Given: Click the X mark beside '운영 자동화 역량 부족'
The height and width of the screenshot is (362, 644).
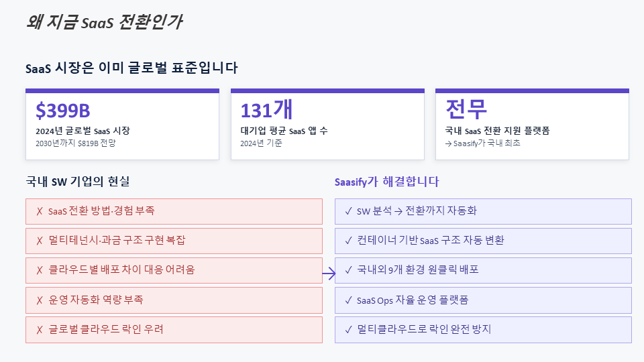Looking at the screenshot, I should [x=40, y=300].
